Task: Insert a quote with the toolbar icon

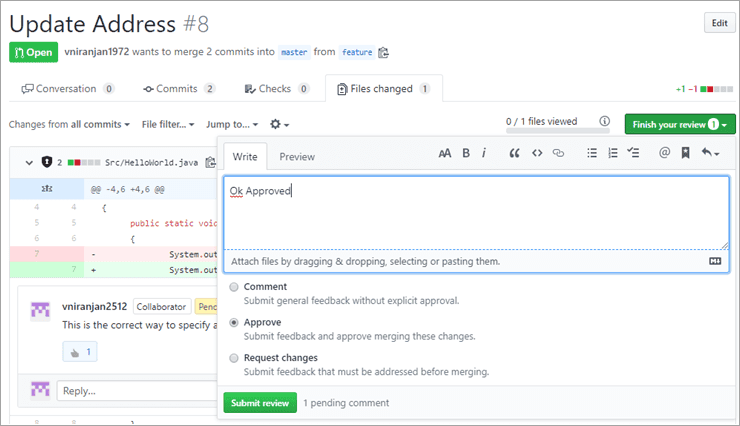Action: 515,153
